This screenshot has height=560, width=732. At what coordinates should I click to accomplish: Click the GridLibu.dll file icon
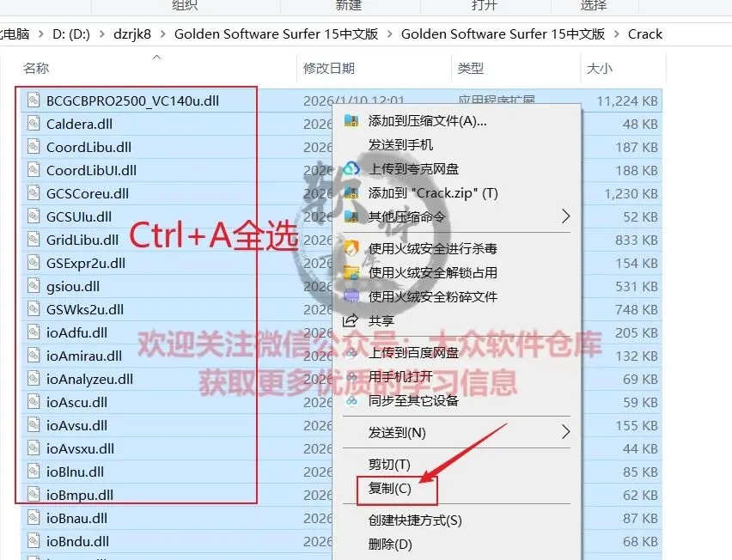point(34,240)
